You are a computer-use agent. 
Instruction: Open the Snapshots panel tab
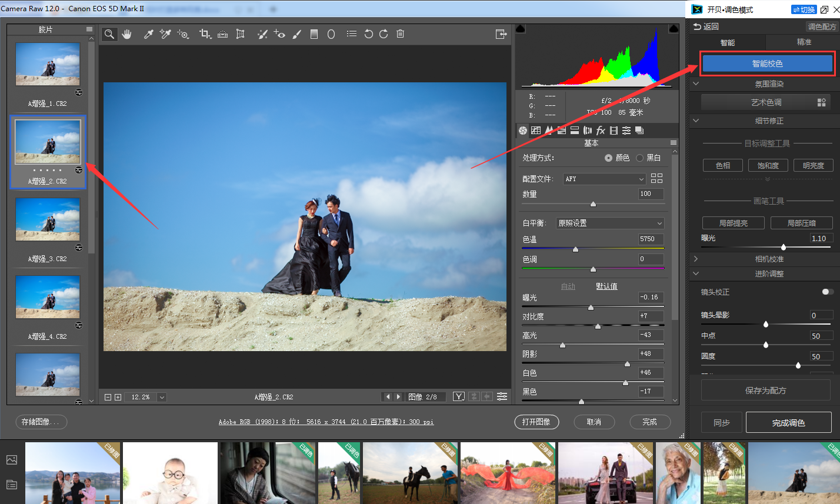click(639, 130)
